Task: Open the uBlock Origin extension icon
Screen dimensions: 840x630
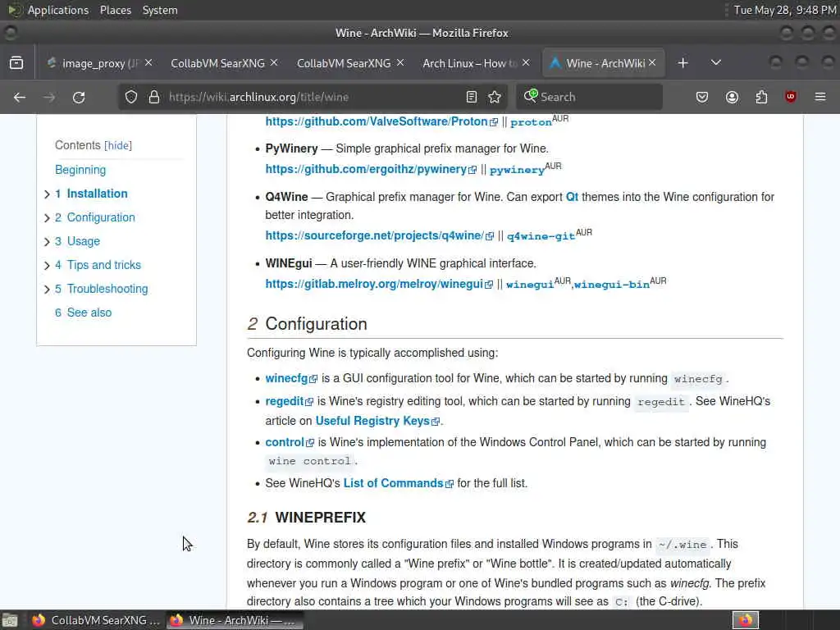Action: coord(791,97)
